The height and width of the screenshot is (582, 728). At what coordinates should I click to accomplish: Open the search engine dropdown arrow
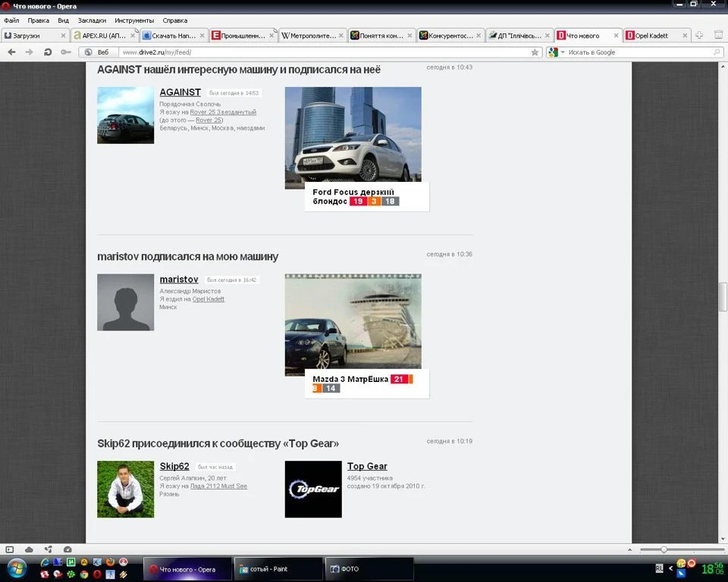pos(563,52)
